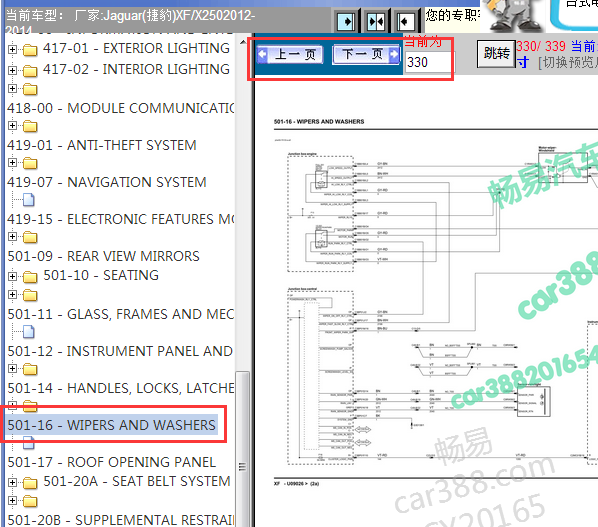The width and height of the screenshot is (598, 527).
Task: Select 501-14 - HANDLES, LOCKS, LATCHES entry
Action: (x=121, y=388)
